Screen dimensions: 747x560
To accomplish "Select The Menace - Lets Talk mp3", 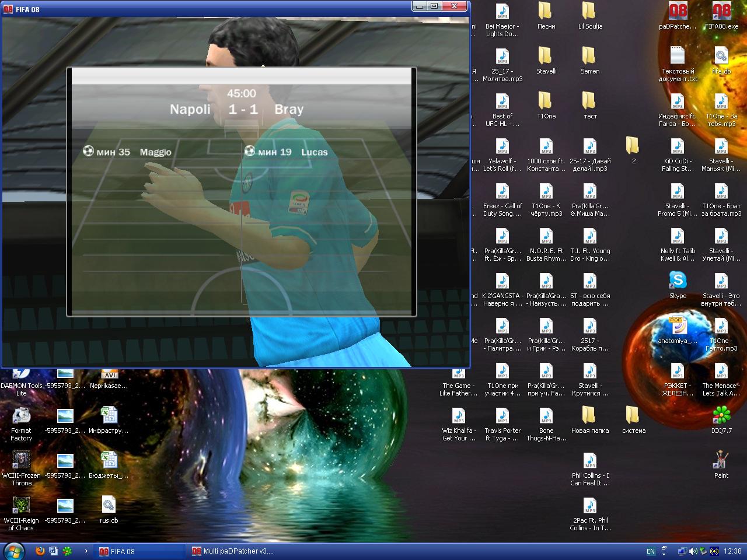I will coord(721,379).
